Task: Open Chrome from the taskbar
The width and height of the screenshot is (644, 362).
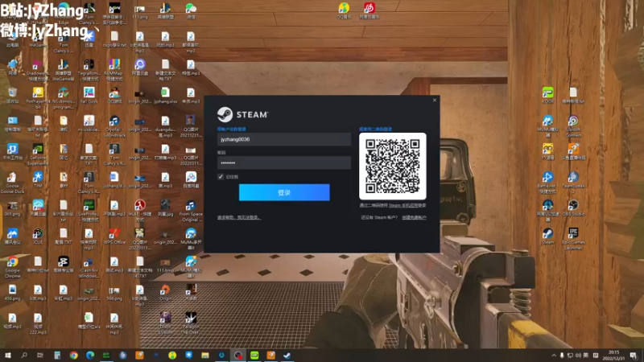Action: click(x=73, y=356)
